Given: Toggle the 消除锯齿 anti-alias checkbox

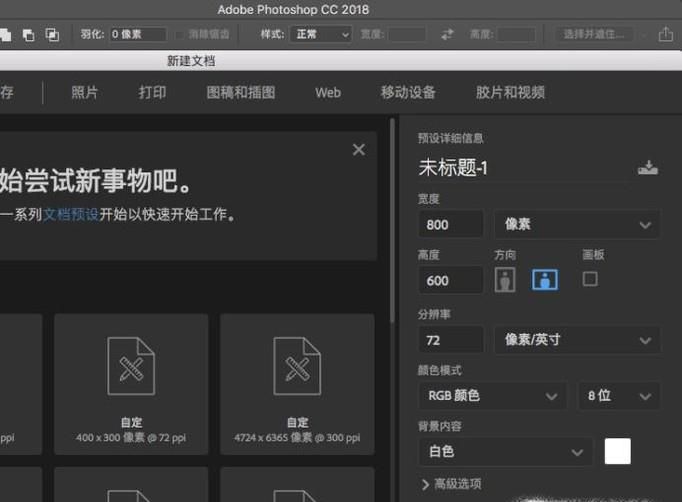Looking at the screenshot, I should click(x=179, y=35).
